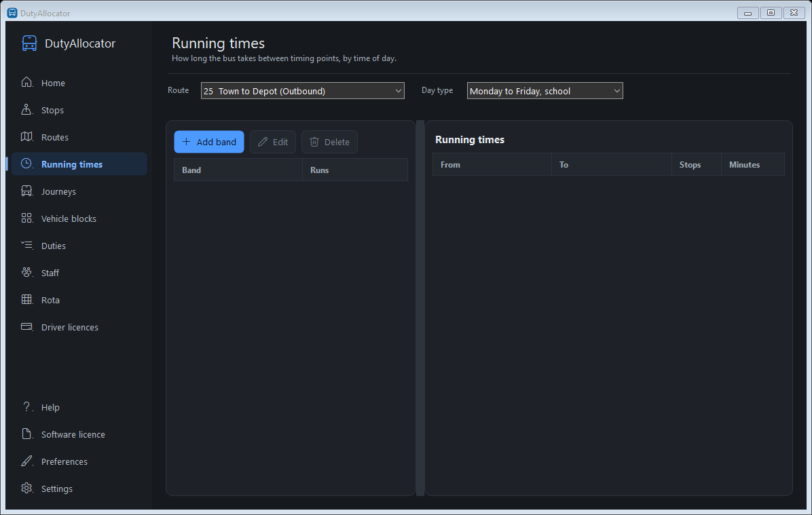Click the Minutes column header
The image size is (812, 515).
click(753, 165)
